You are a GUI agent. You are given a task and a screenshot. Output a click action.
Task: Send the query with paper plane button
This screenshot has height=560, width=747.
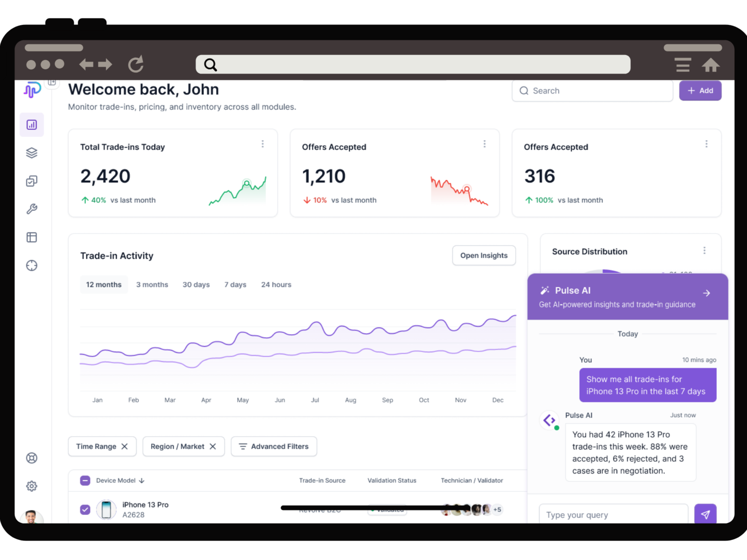(x=705, y=514)
